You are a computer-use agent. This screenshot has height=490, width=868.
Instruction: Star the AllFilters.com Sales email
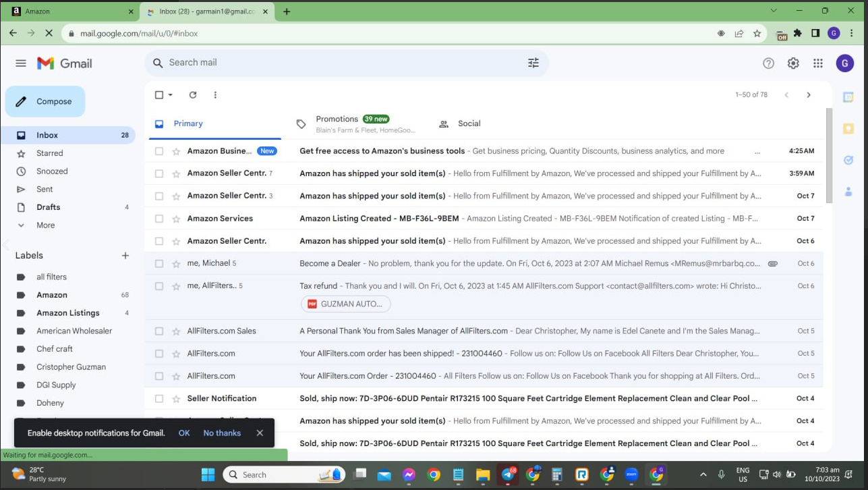176,331
